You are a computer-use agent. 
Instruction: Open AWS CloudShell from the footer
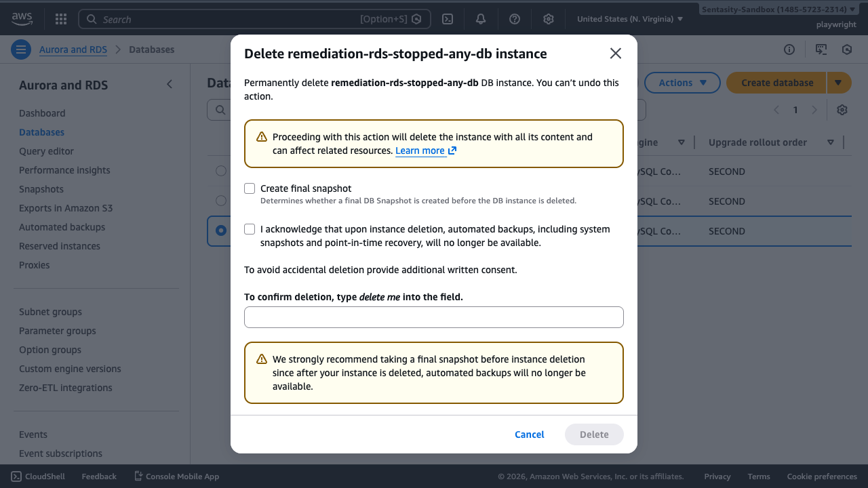37,476
